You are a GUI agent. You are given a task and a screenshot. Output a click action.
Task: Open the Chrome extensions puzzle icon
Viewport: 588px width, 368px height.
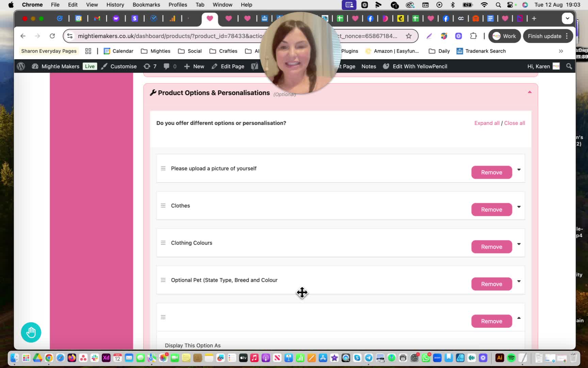point(473,36)
